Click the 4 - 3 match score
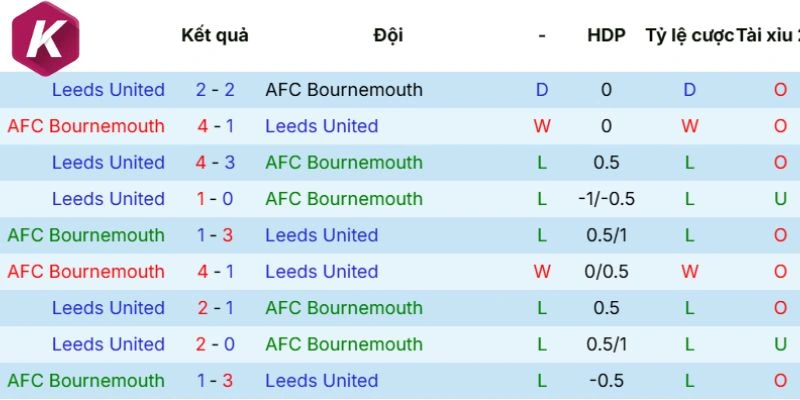The width and height of the screenshot is (800, 400). 215,163
